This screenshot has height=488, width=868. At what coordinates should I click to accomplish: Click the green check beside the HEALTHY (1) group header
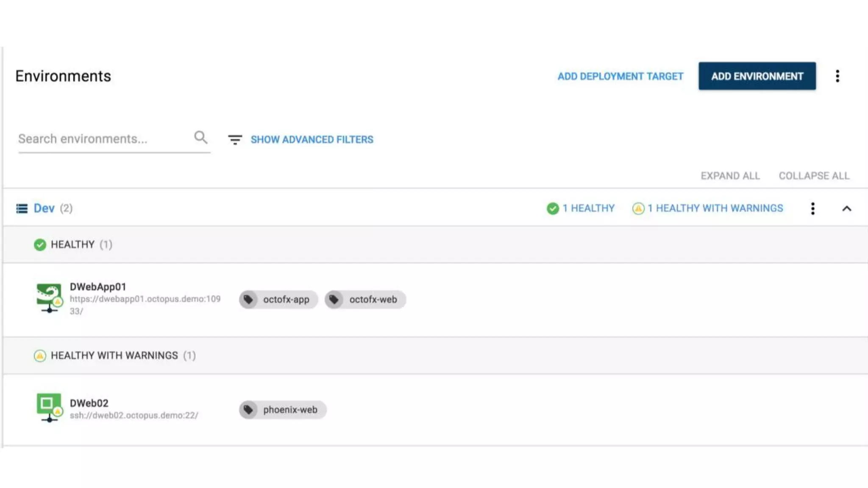coord(40,245)
